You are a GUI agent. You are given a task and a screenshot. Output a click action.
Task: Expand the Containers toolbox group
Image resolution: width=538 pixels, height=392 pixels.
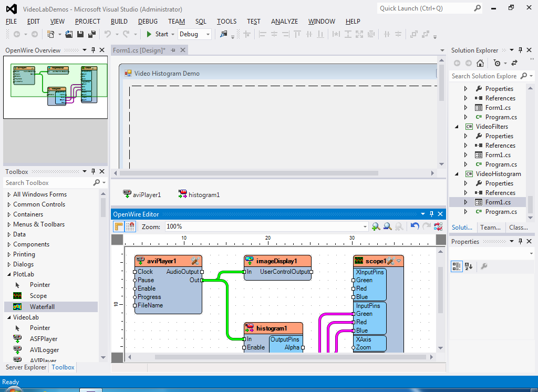pyautogui.click(x=9, y=214)
